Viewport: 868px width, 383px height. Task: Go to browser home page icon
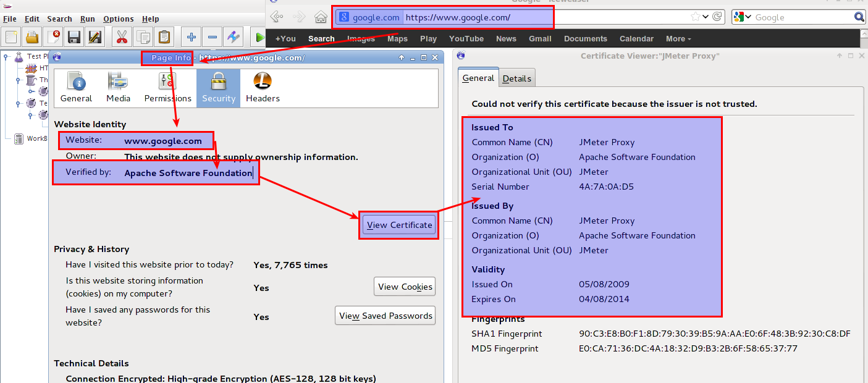[321, 17]
